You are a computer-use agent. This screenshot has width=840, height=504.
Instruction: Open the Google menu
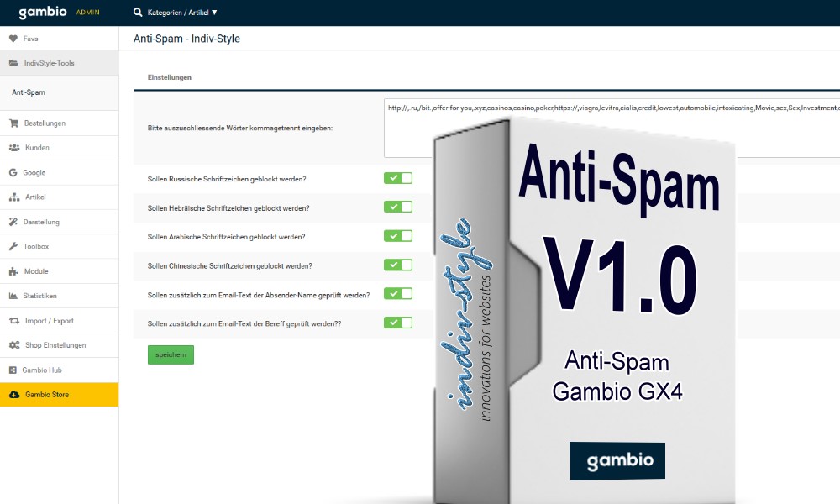59,172
